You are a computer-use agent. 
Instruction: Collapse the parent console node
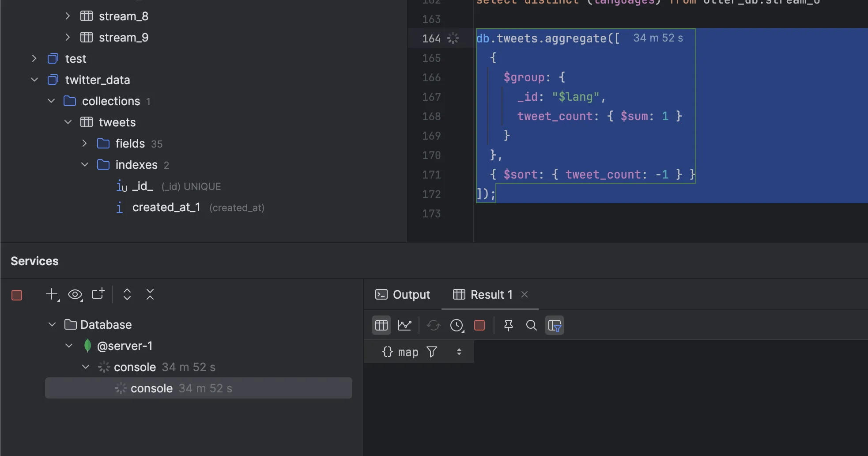click(86, 367)
